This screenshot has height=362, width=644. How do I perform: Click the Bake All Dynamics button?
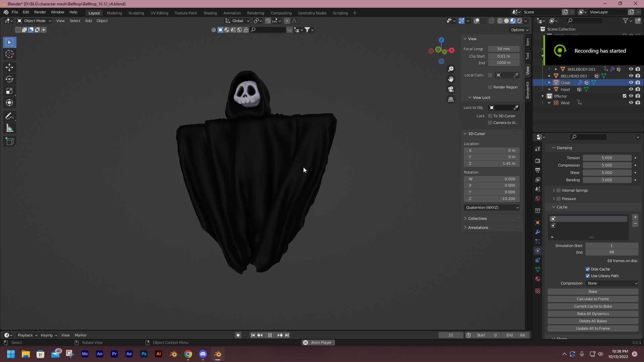tap(593, 313)
